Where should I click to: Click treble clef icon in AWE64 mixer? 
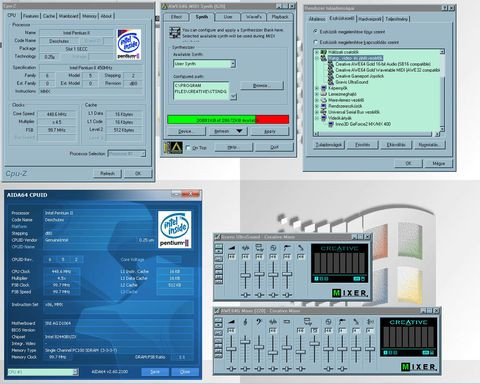[245, 322]
